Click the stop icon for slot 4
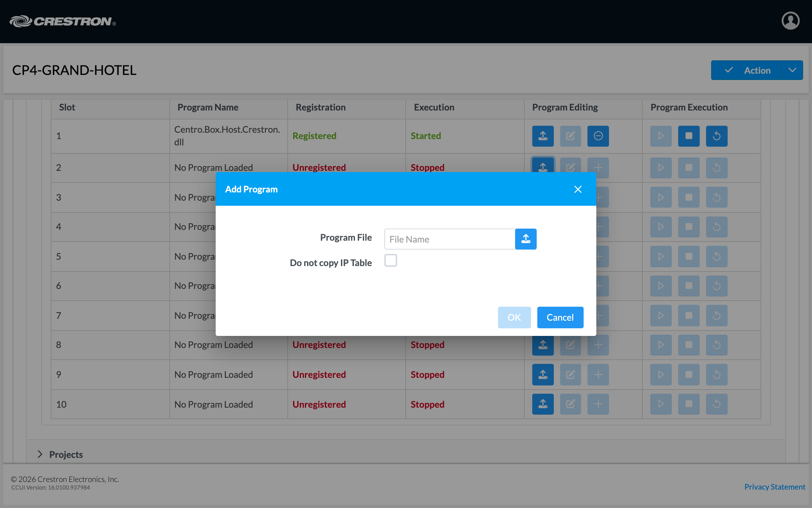Viewport: 812px width, 508px height. click(x=689, y=227)
